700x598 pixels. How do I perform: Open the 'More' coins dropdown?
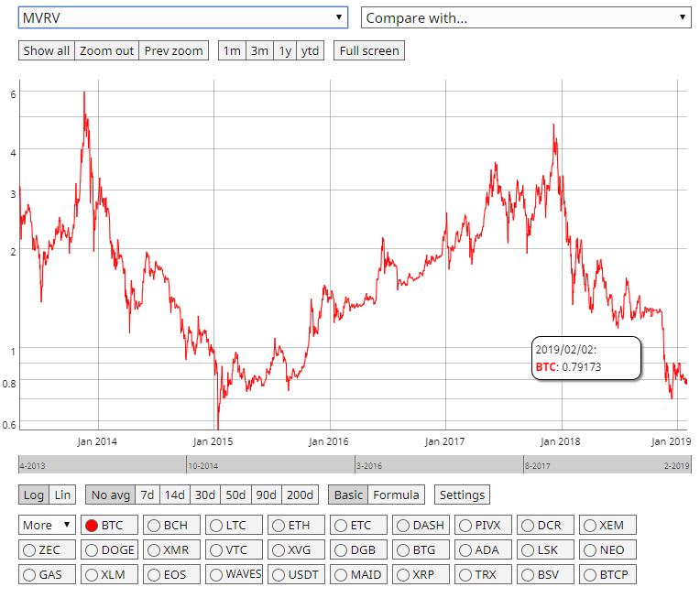click(x=48, y=525)
